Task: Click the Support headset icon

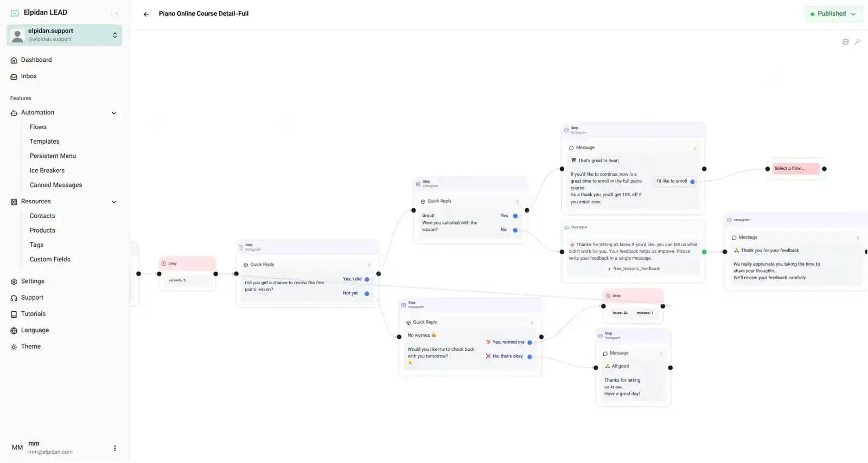Action: [14, 298]
